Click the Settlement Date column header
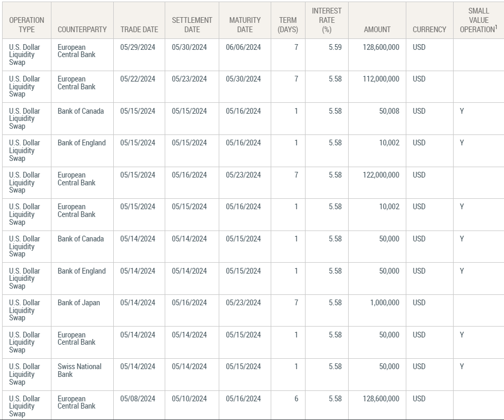 [x=192, y=24]
